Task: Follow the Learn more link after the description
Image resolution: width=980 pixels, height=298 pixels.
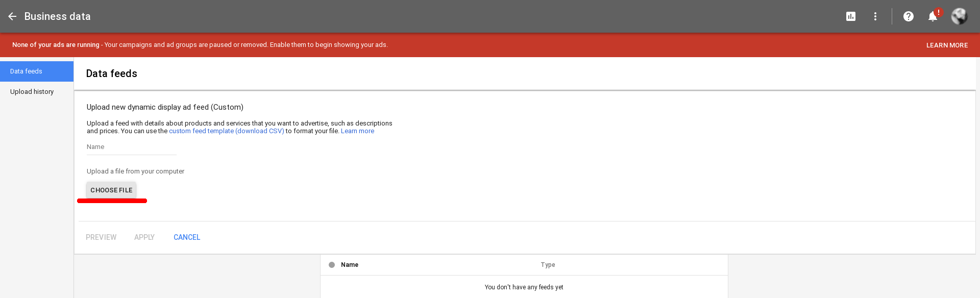Action: (357, 131)
